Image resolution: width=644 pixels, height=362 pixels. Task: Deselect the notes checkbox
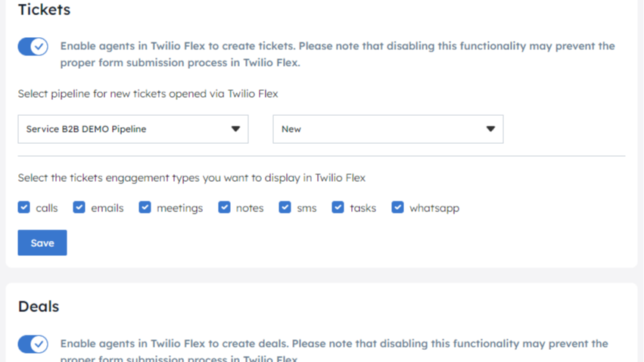point(225,208)
